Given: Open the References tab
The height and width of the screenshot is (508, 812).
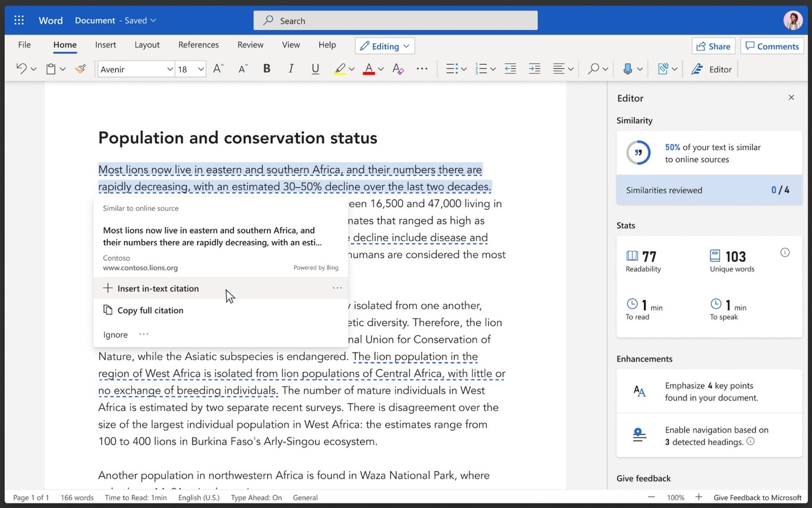Looking at the screenshot, I should coord(198,45).
